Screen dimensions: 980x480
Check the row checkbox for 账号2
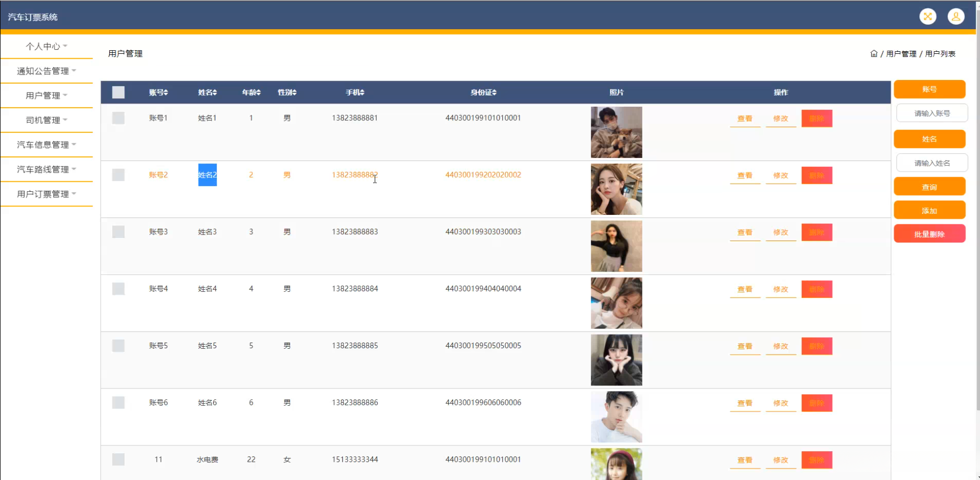pos(119,175)
